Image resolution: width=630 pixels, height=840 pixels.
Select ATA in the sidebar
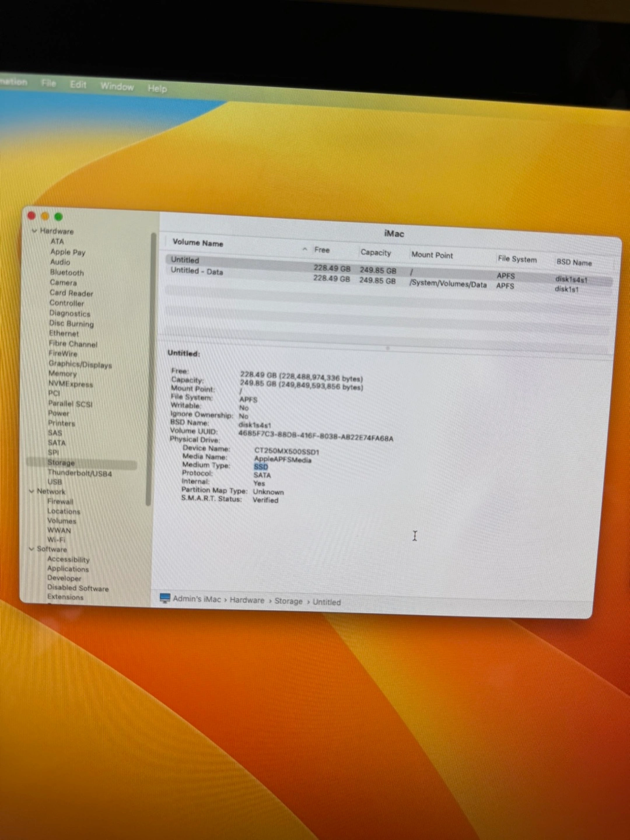pos(57,242)
